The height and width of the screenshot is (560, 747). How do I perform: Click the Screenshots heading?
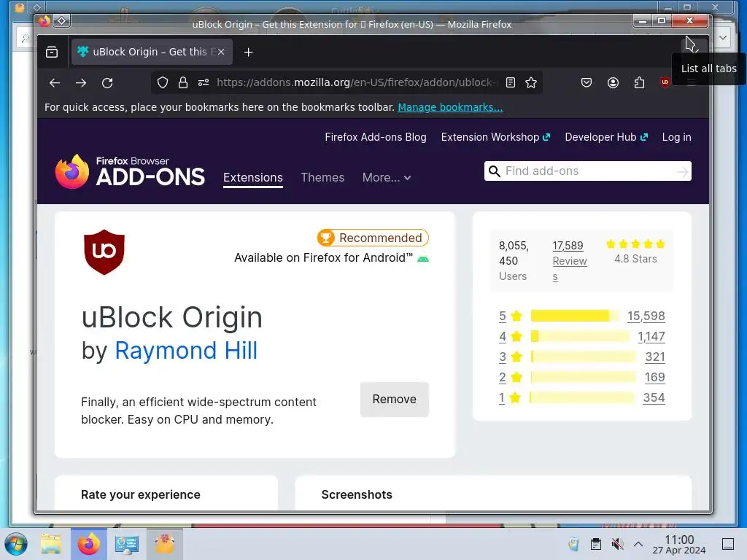click(x=357, y=495)
